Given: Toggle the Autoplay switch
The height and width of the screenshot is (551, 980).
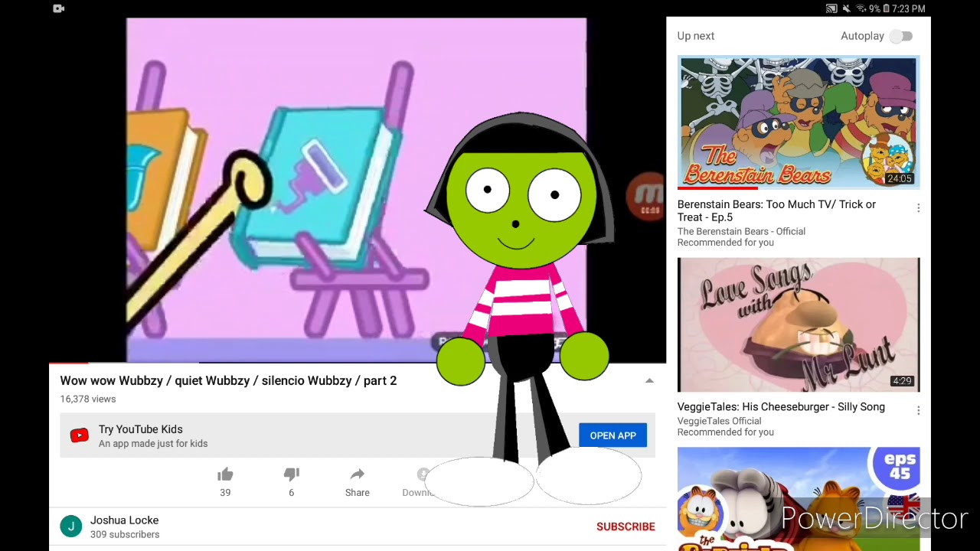Looking at the screenshot, I should 902,36.
